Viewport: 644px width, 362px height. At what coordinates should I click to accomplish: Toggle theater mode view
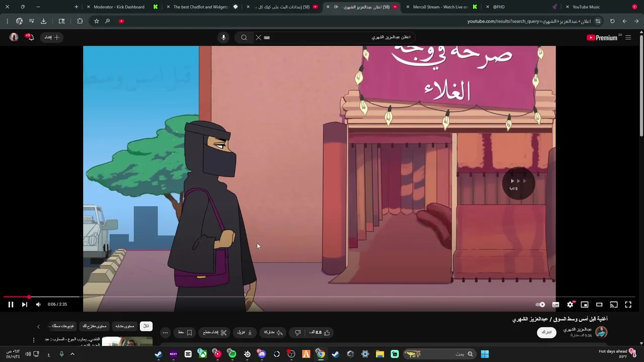pos(599,304)
